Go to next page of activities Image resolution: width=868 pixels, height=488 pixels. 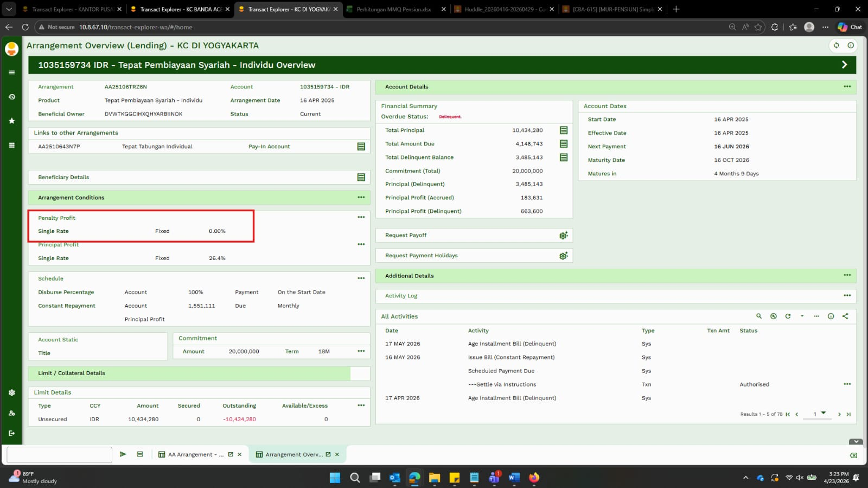tap(839, 414)
